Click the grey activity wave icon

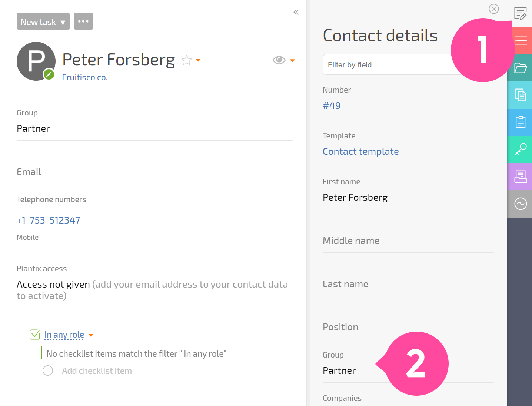520,204
